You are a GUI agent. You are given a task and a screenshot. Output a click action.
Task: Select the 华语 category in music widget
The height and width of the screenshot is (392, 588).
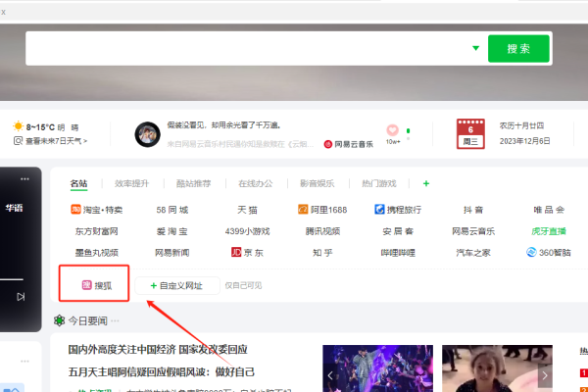click(x=15, y=208)
